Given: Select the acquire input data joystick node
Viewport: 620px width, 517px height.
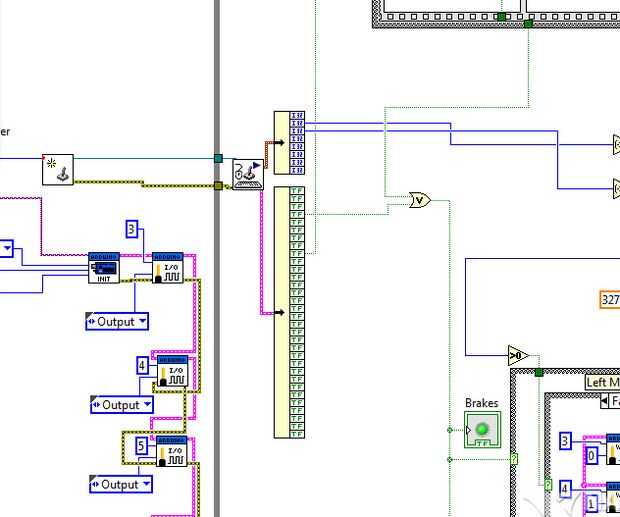Looking at the screenshot, I should (x=248, y=174).
